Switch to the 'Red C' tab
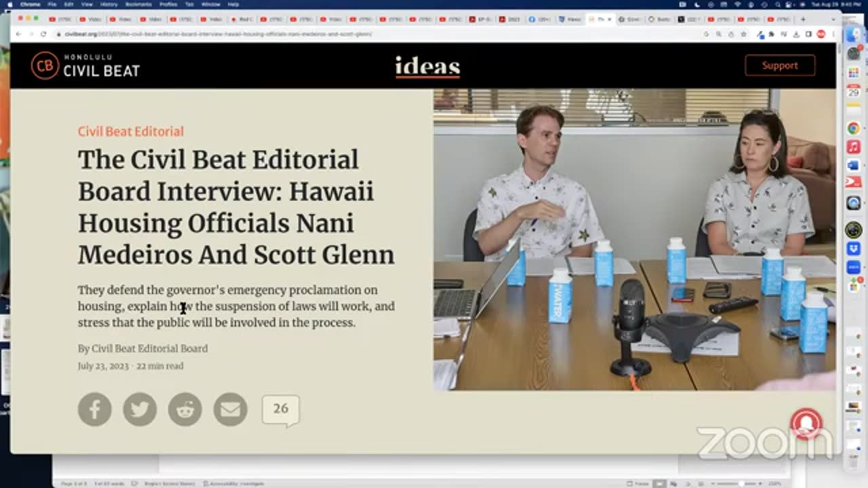868x488 pixels. click(x=241, y=19)
